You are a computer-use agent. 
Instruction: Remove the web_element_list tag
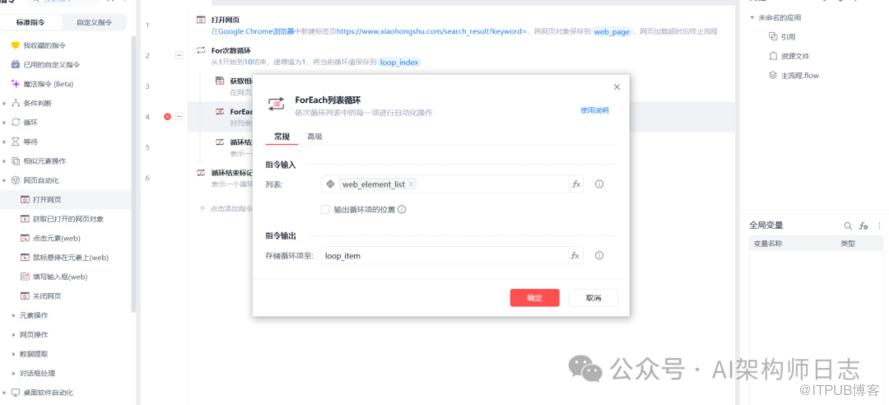[x=411, y=184]
